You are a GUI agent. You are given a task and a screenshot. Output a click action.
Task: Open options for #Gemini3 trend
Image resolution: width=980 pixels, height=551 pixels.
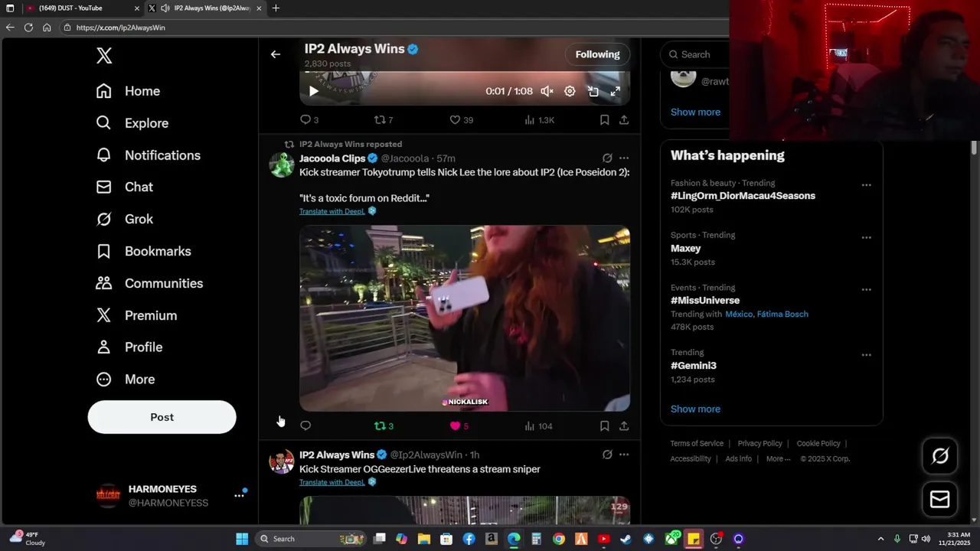(x=866, y=355)
